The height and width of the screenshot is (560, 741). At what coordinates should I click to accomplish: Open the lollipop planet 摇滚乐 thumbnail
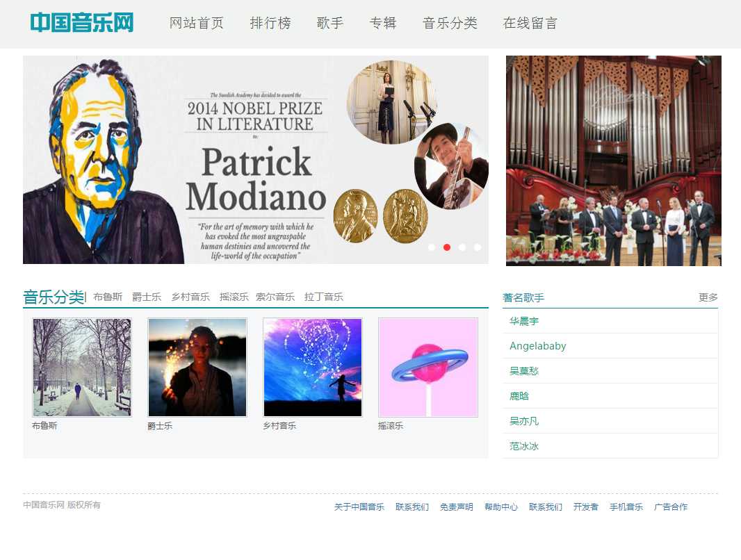[428, 368]
